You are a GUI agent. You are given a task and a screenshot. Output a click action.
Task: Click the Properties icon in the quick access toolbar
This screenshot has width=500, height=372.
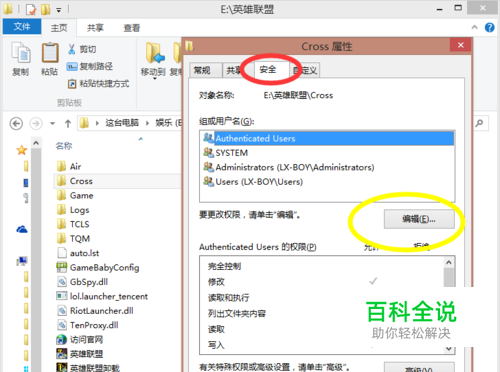pos(31,9)
